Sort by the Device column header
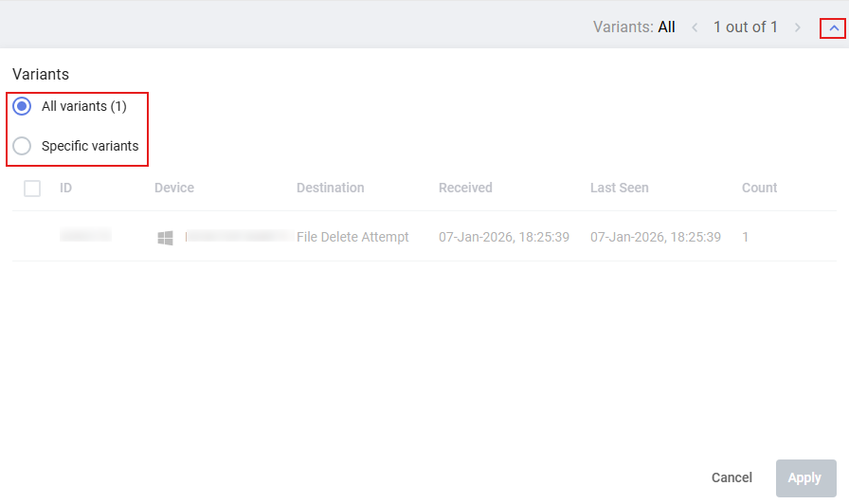 click(174, 189)
